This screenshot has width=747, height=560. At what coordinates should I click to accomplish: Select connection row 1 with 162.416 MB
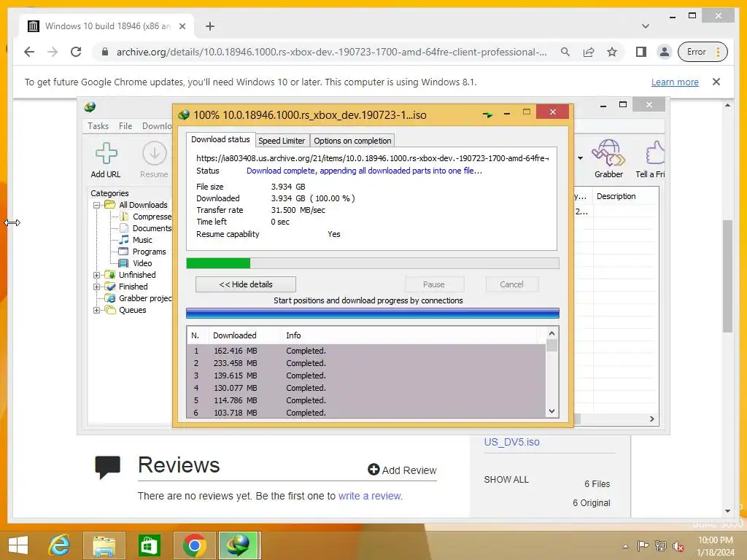[x=366, y=351]
